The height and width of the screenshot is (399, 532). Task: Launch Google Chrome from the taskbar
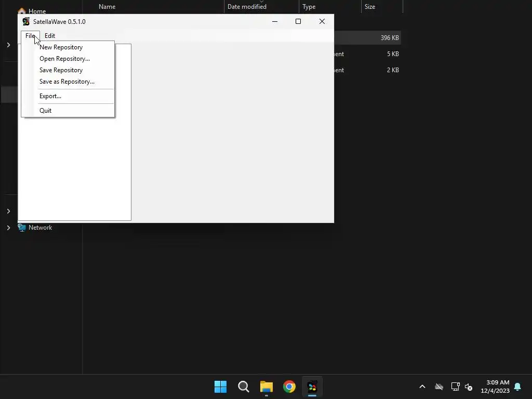pyautogui.click(x=289, y=387)
